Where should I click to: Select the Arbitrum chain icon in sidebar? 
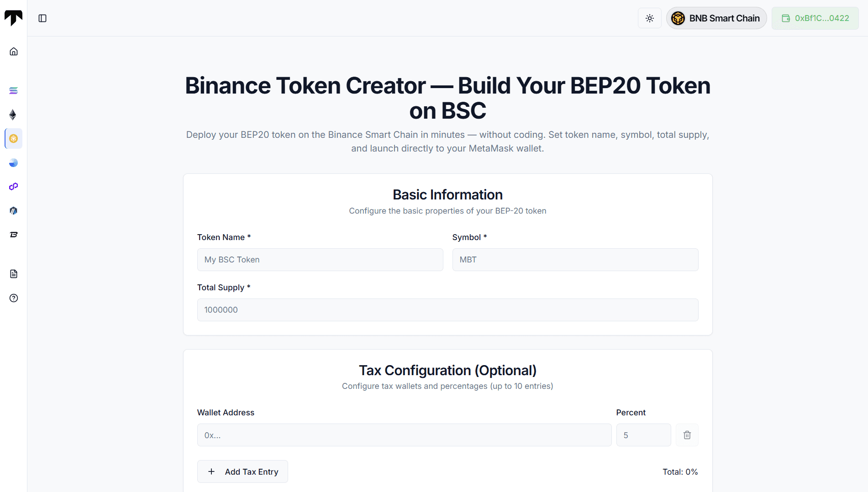tap(14, 210)
